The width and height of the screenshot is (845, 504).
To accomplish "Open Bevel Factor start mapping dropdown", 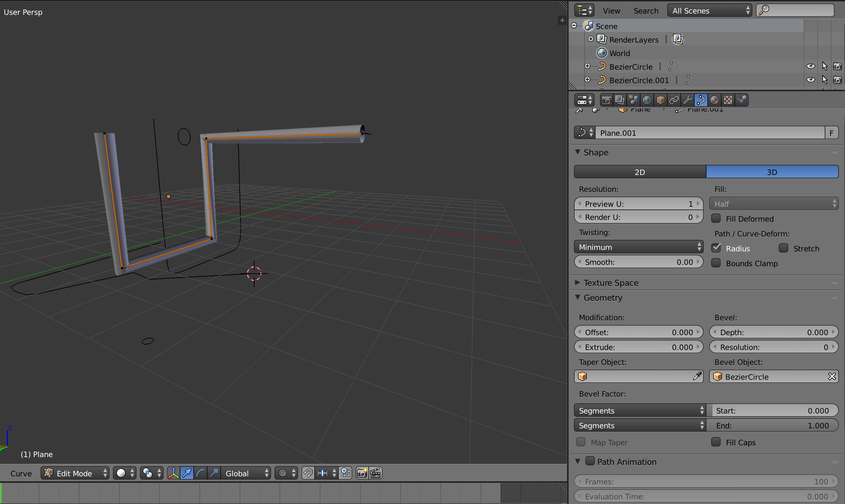I will [640, 411].
